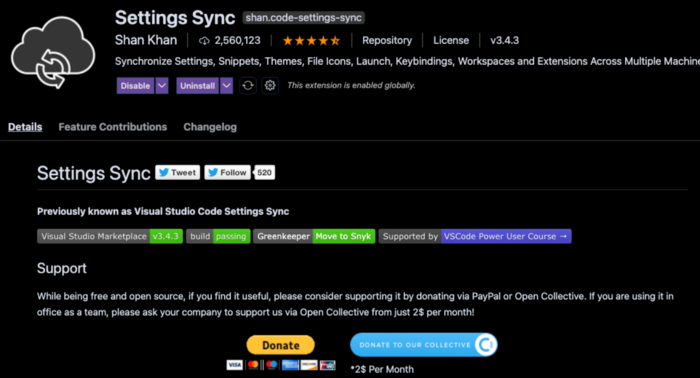This screenshot has height=378, width=700.
Task: Click the v3.4.3 version text
Action: (x=504, y=41)
